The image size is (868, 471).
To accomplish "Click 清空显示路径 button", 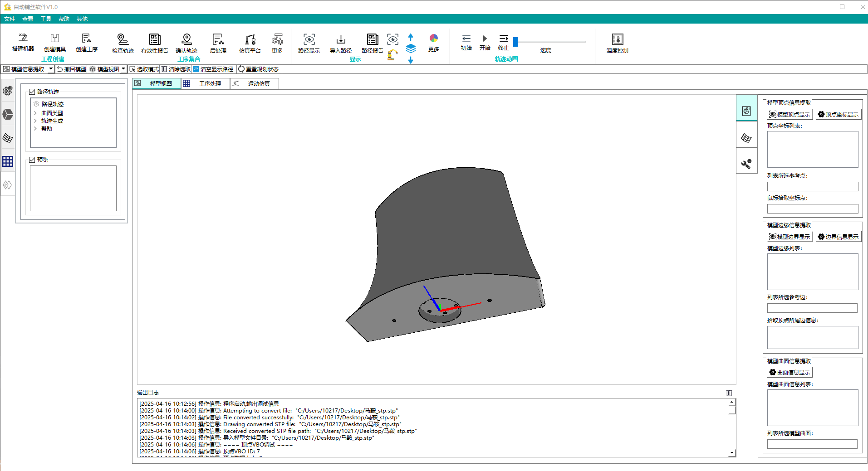I will pos(213,69).
